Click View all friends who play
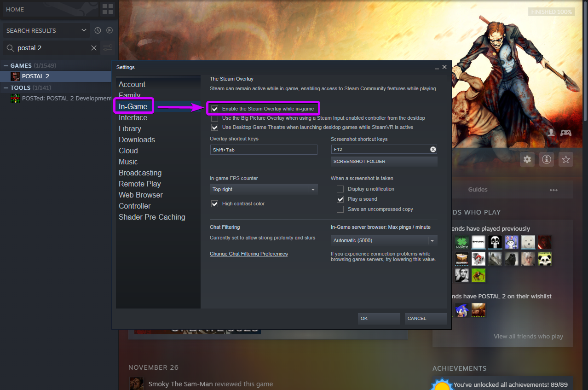This screenshot has width=588, height=390. coord(528,337)
